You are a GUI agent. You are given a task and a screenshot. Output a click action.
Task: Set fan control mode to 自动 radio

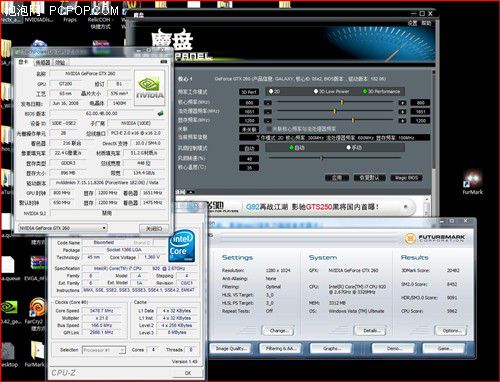point(291,147)
